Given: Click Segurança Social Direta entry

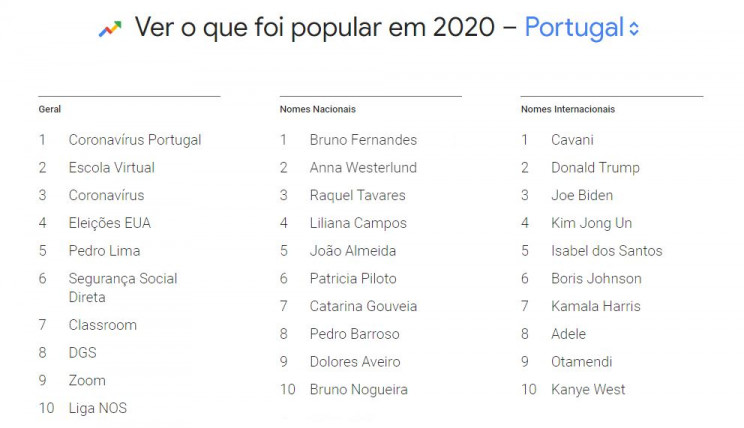Looking at the screenshot, I should pyautogui.click(x=123, y=288).
